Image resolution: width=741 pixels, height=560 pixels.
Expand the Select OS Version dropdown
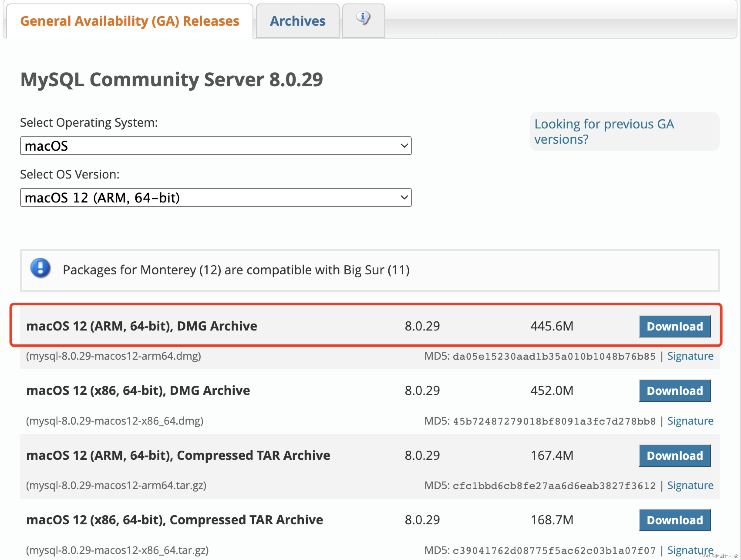(215, 197)
